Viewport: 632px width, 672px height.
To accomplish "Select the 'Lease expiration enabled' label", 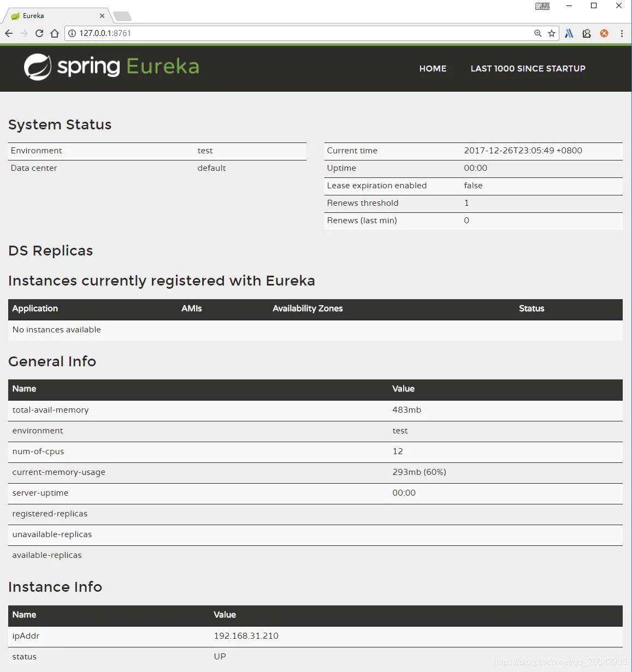I will click(x=376, y=186).
